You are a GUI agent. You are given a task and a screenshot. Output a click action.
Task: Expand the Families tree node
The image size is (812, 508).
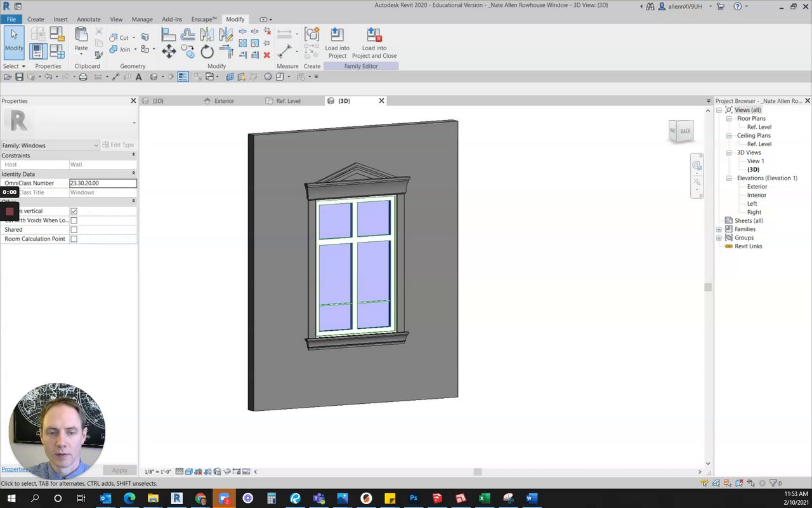coord(719,229)
